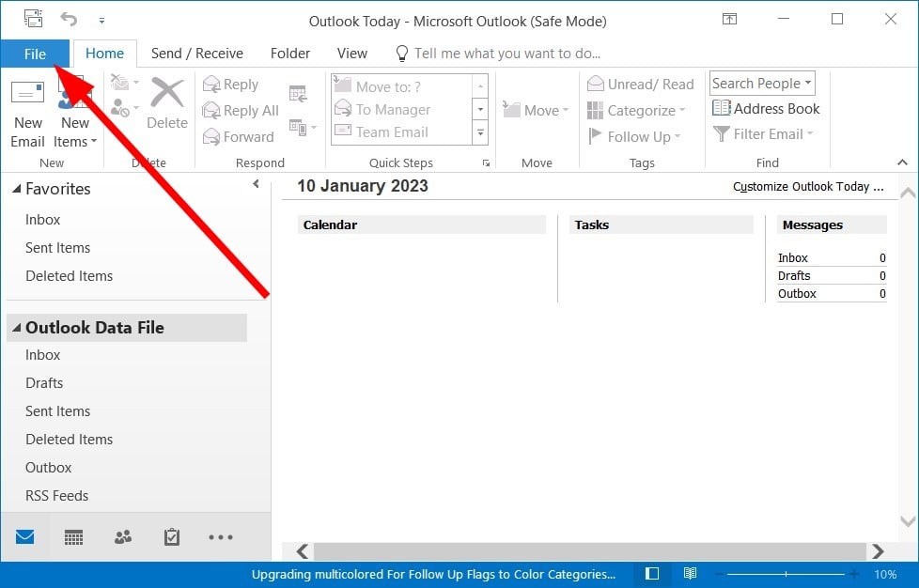This screenshot has height=588, width=919.
Task: Click the Ribbon Display Options icon
Action: click(x=729, y=20)
